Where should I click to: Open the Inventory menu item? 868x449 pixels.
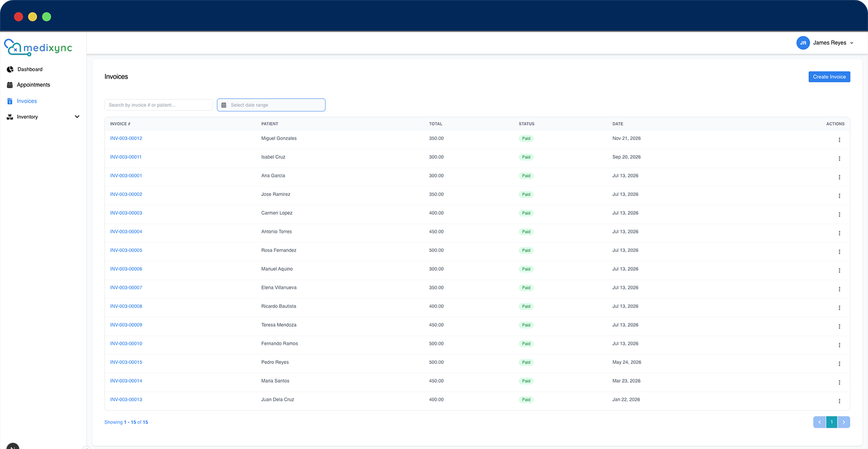(x=27, y=117)
